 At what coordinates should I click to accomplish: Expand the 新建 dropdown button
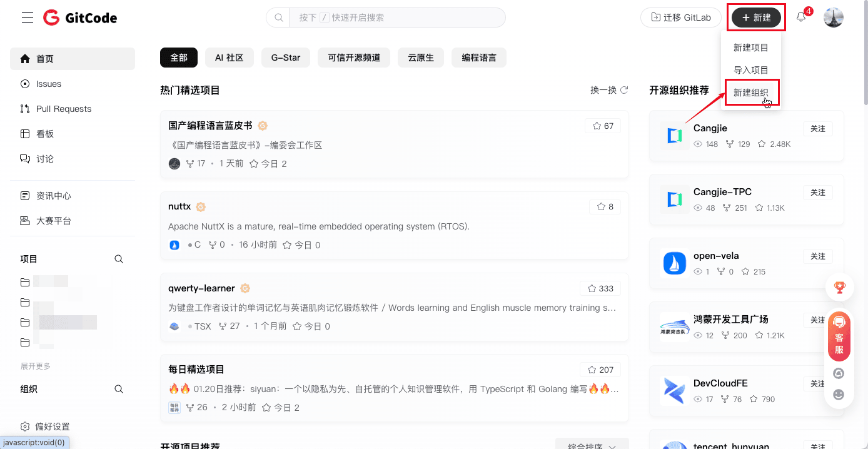pyautogui.click(x=756, y=18)
